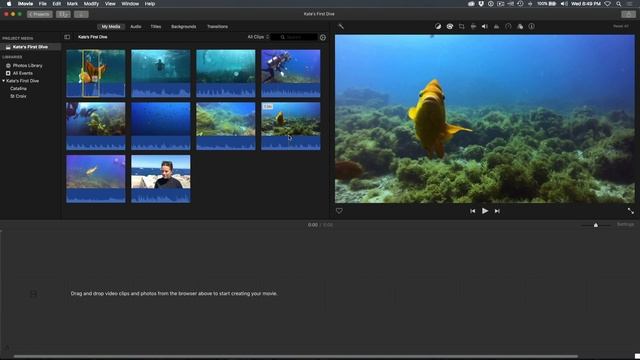640x360 pixels.
Task: Skip to next clip in viewer
Action: pos(497,211)
